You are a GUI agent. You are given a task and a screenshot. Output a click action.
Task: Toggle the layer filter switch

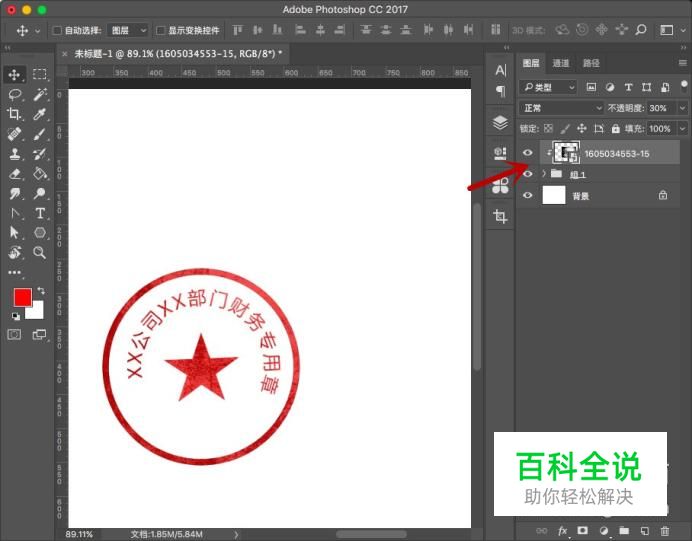click(684, 85)
